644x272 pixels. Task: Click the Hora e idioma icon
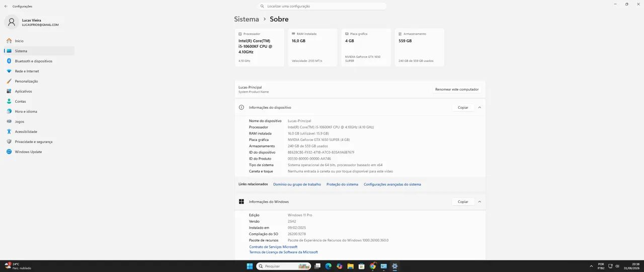[9, 111]
